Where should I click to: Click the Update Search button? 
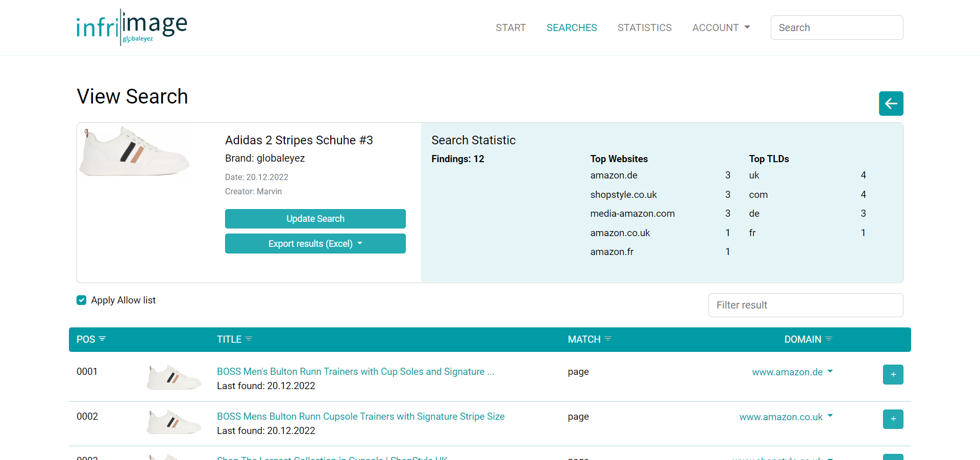[x=315, y=219]
